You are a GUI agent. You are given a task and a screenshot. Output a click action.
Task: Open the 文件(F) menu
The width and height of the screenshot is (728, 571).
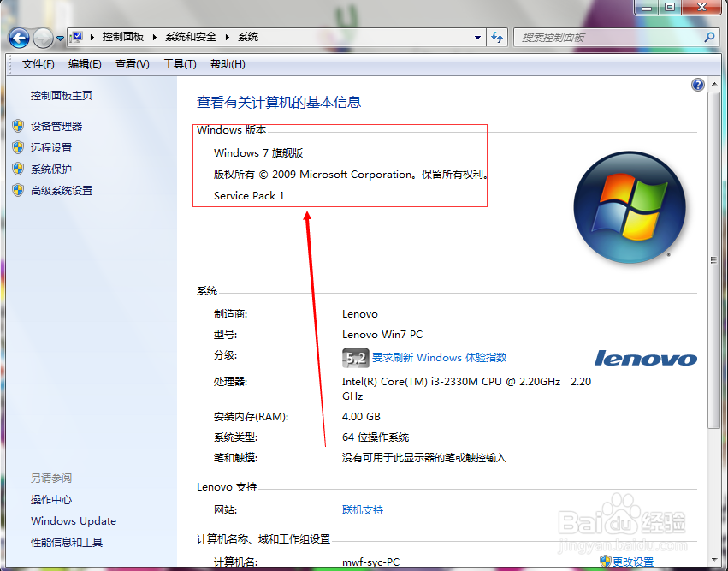pyautogui.click(x=38, y=63)
